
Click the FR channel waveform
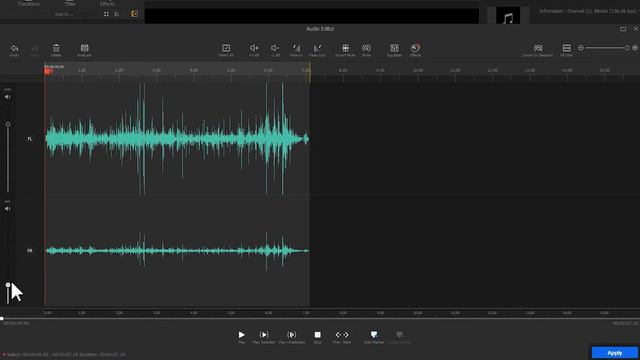pos(177,251)
